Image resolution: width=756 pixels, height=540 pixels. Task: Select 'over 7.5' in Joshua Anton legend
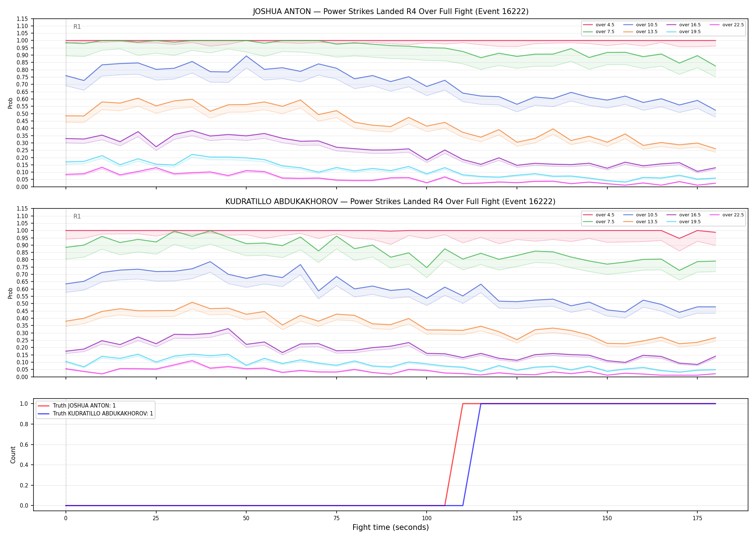[598, 32]
